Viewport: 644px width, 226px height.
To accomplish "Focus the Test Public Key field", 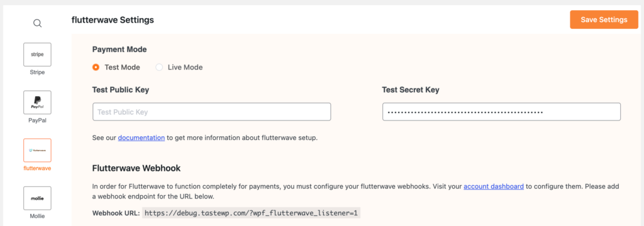I will point(211,112).
